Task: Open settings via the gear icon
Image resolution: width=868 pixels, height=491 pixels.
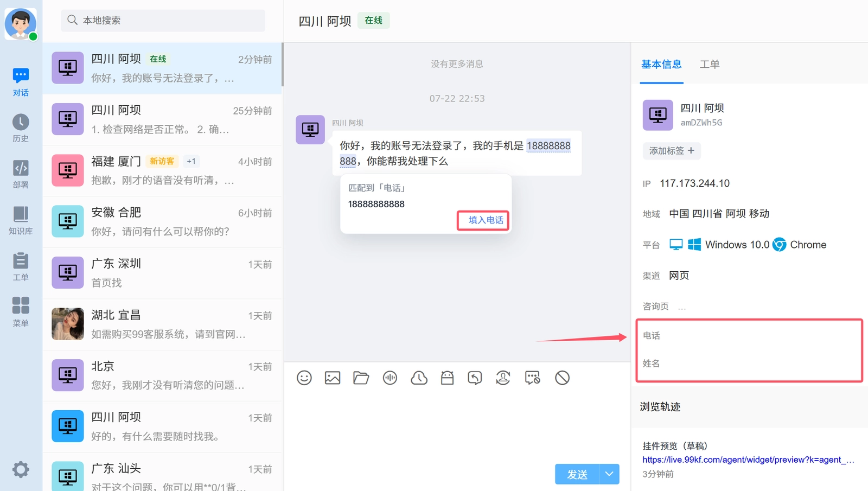Action: click(21, 469)
